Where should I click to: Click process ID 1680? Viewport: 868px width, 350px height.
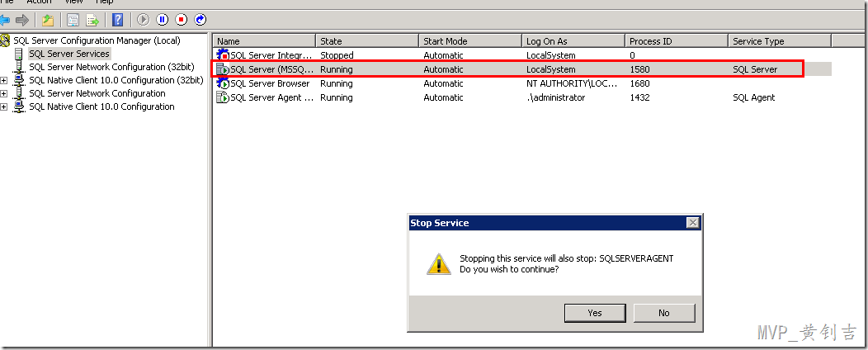(640, 83)
